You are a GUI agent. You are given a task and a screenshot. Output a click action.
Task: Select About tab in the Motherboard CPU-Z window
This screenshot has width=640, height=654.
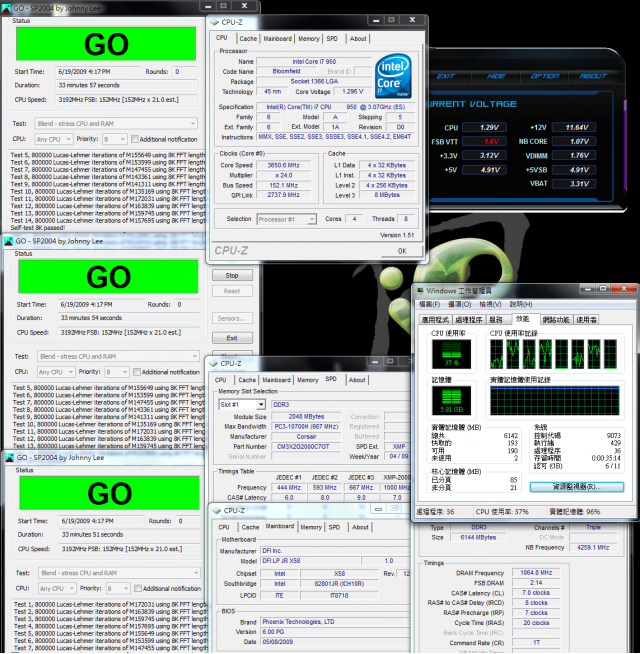tap(360, 527)
